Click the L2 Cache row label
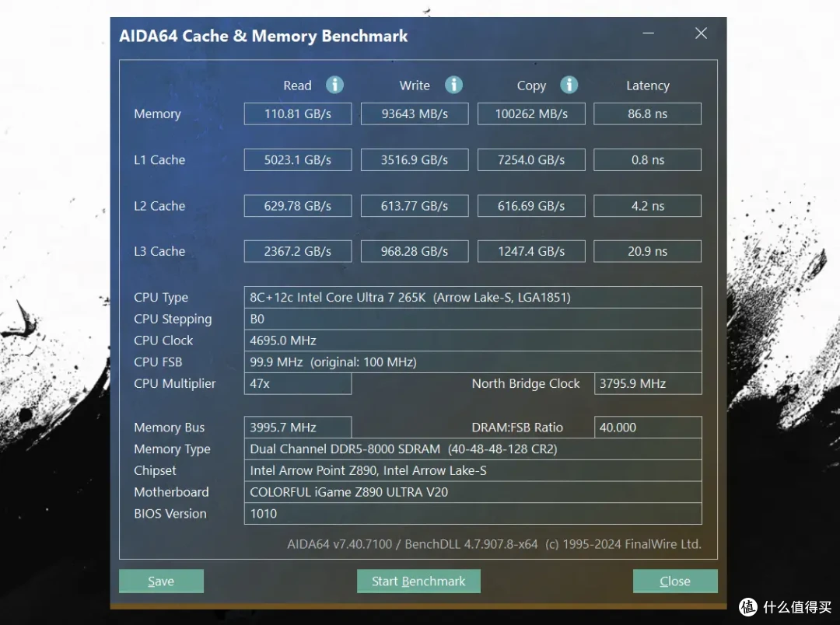Viewport: 840px width, 625px height. point(159,206)
